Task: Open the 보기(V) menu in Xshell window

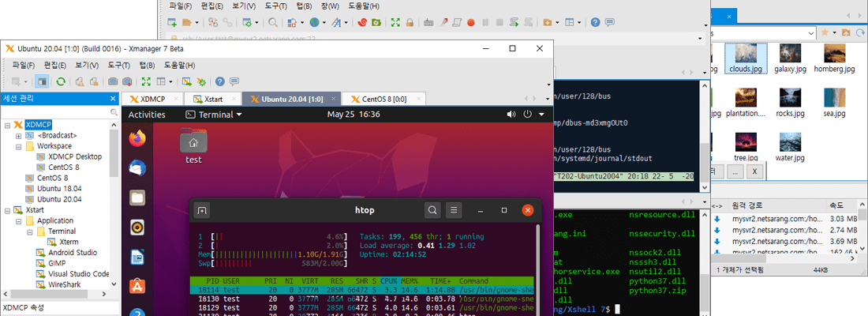Action: point(244,6)
